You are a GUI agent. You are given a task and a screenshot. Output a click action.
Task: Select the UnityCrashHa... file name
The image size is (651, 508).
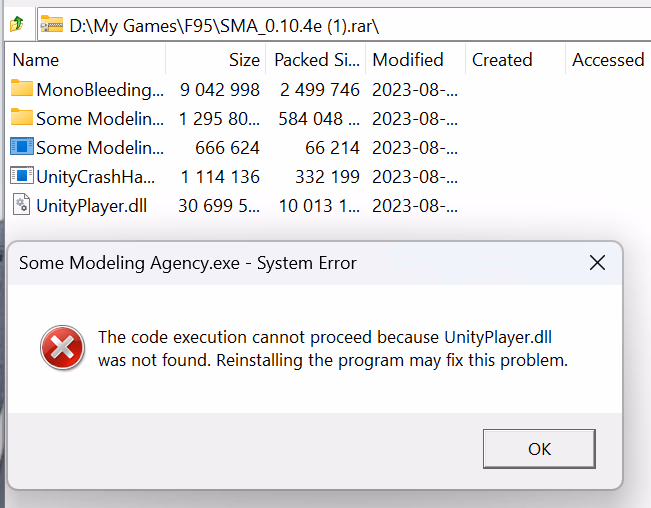100,176
